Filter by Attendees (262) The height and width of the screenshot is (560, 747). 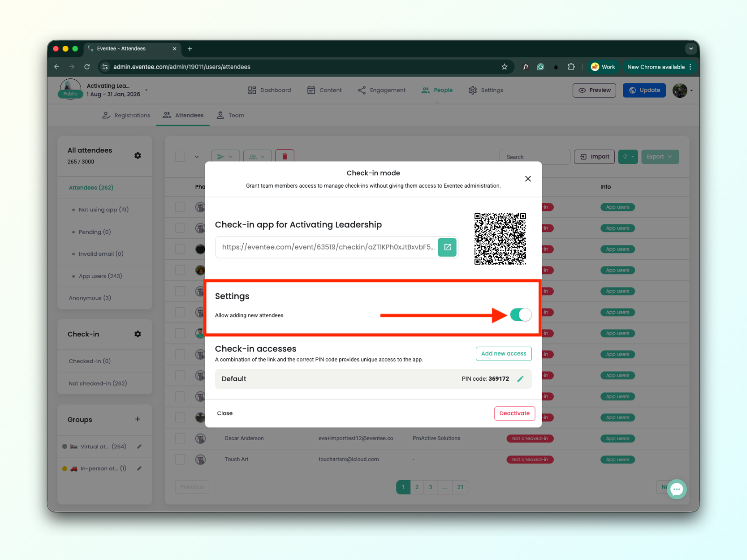pos(91,188)
